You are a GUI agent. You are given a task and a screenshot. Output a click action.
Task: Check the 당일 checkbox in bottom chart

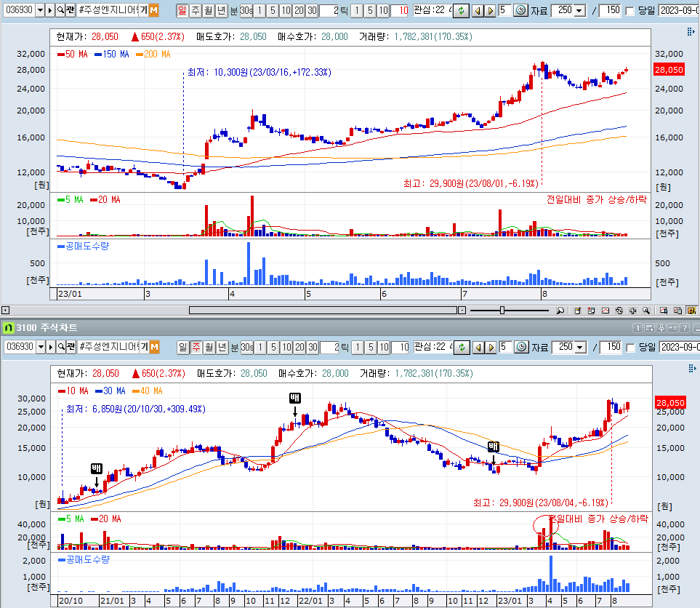(x=631, y=348)
